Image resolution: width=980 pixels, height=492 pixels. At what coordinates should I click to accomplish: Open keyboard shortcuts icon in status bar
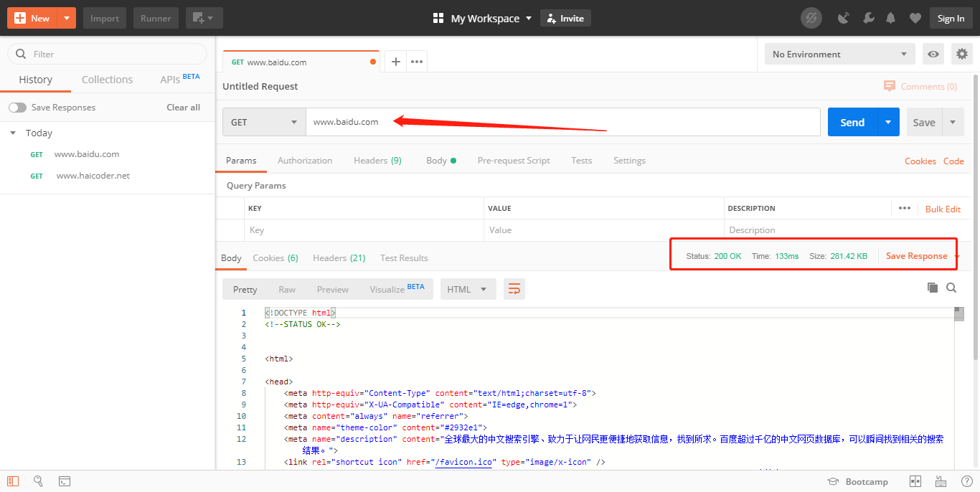[x=941, y=481]
